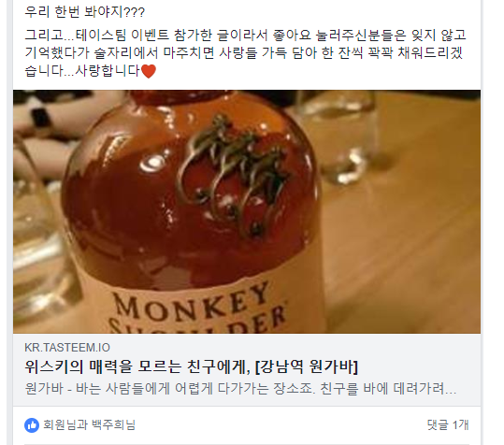Screen dimensions: 504x445
Task: Click post text 우리 한번 봐야지???
Action: [x=84, y=12]
